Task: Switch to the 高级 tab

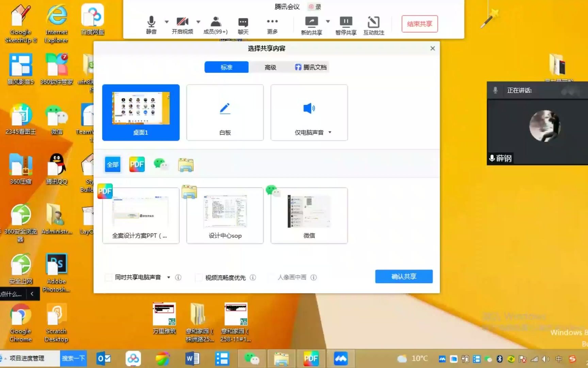Action: pyautogui.click(x=270, y=67)
